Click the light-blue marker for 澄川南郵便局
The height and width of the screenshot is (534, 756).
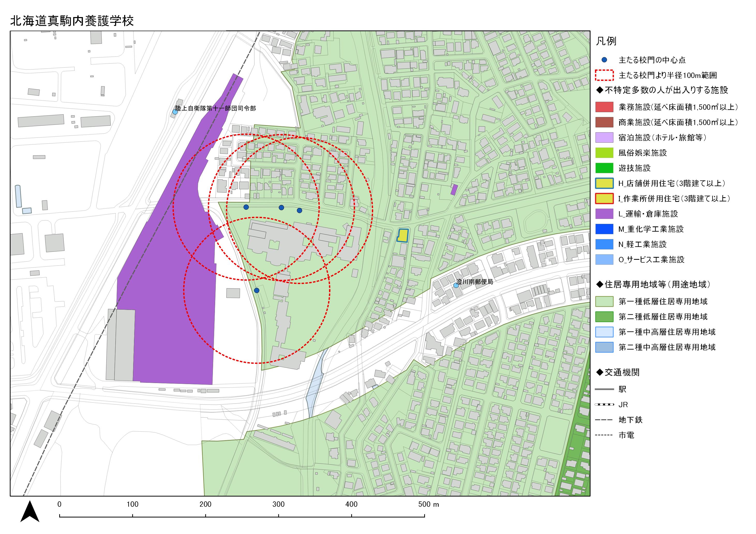(456, 286)
